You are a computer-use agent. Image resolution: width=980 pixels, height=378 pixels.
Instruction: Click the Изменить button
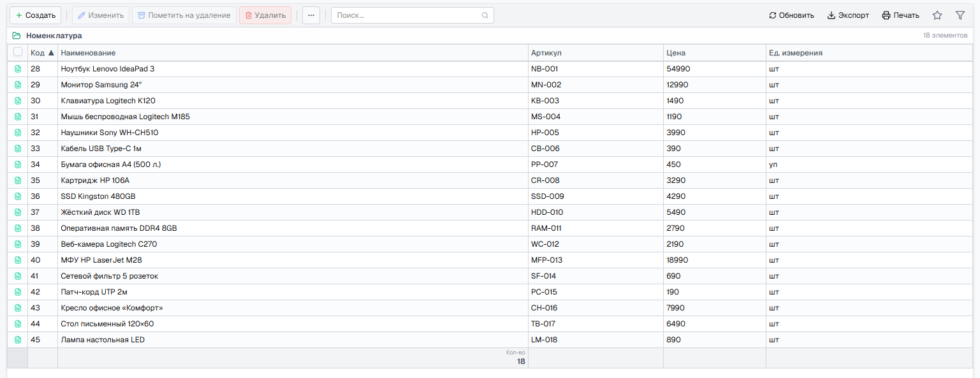[x=101, y=15]
